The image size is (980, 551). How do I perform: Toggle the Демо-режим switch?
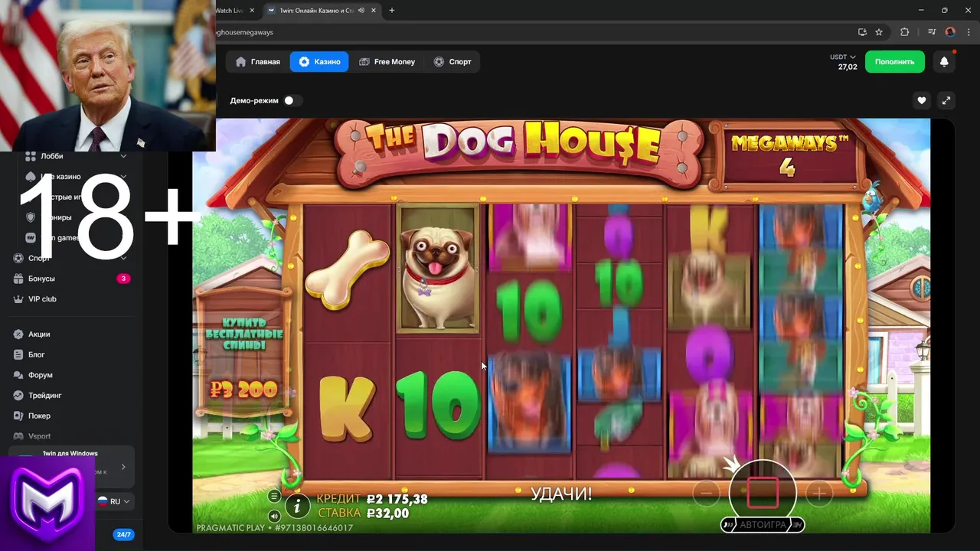[x=292, y=100]
